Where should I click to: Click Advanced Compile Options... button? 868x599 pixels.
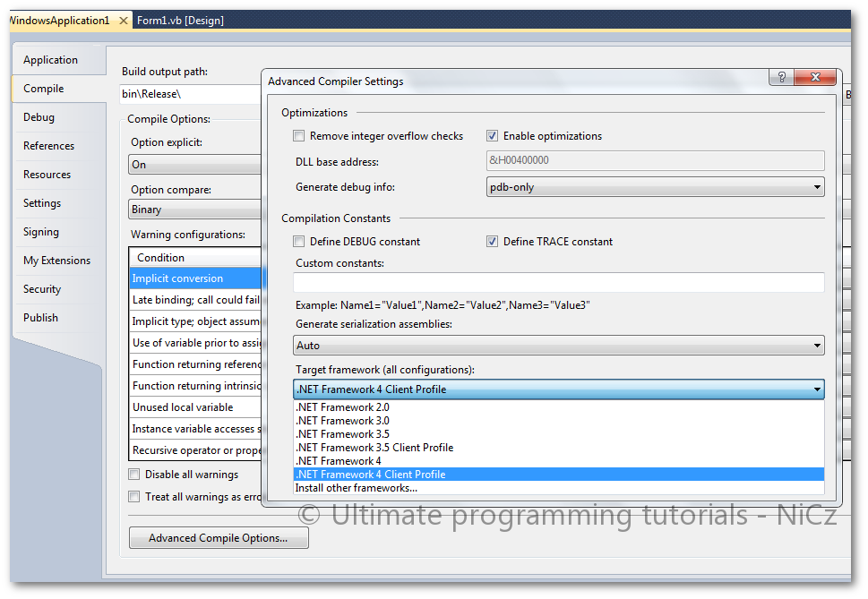(x=219, y=537)
